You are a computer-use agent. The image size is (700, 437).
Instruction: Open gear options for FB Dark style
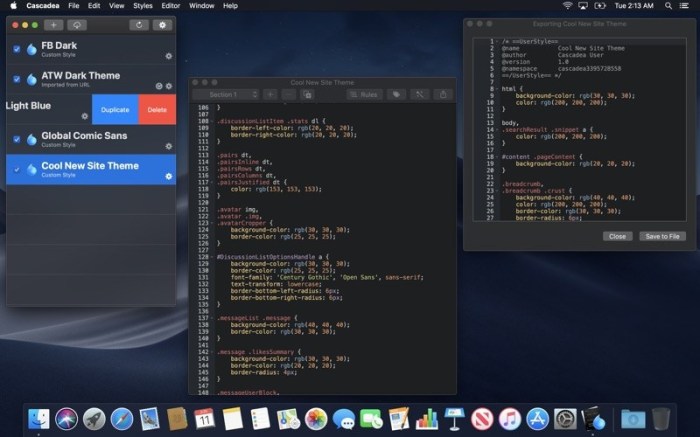coord(168,57)
